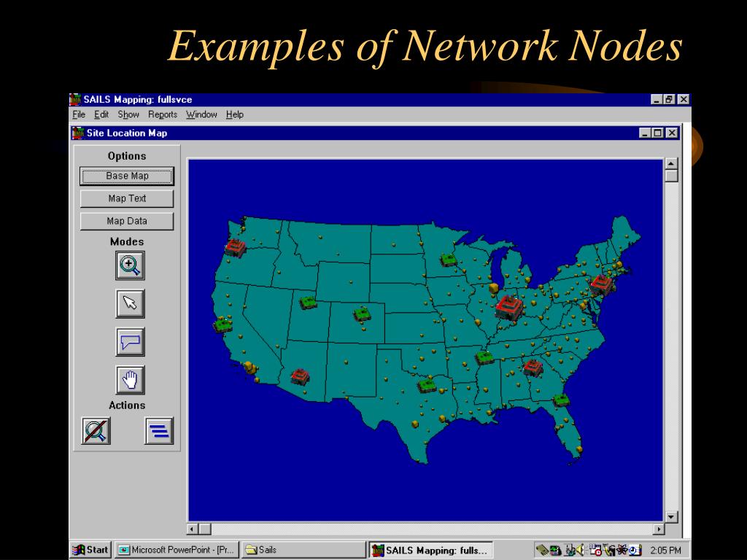
Task: Click the 2:05 PM clock
Action: click(x=665, y=550)
